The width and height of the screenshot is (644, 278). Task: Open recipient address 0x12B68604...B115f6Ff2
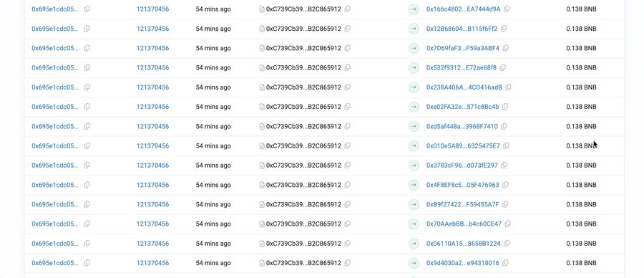[x=462, y=29]
